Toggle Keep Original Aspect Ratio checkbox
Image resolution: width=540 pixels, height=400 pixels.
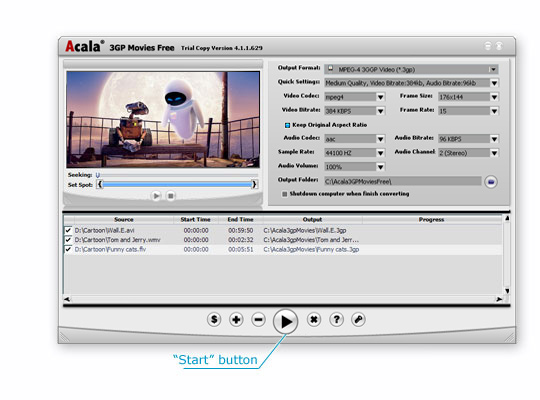[x=287, y=125]
